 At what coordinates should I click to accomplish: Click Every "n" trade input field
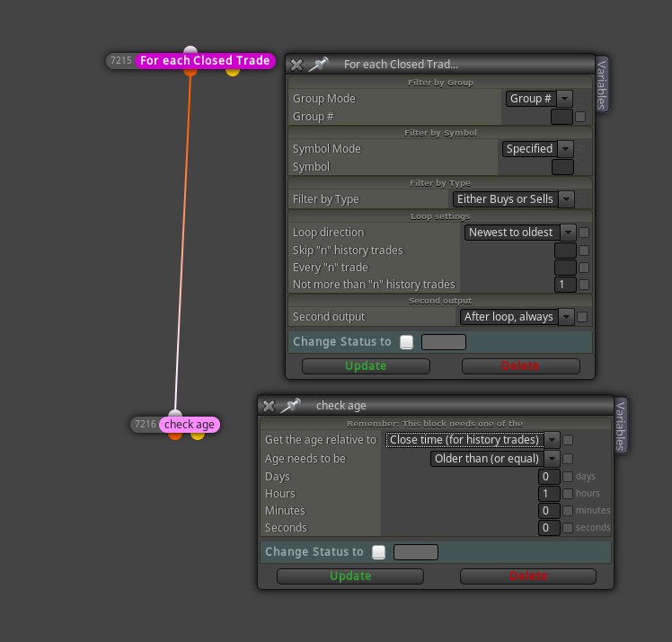tap(565, 268)
